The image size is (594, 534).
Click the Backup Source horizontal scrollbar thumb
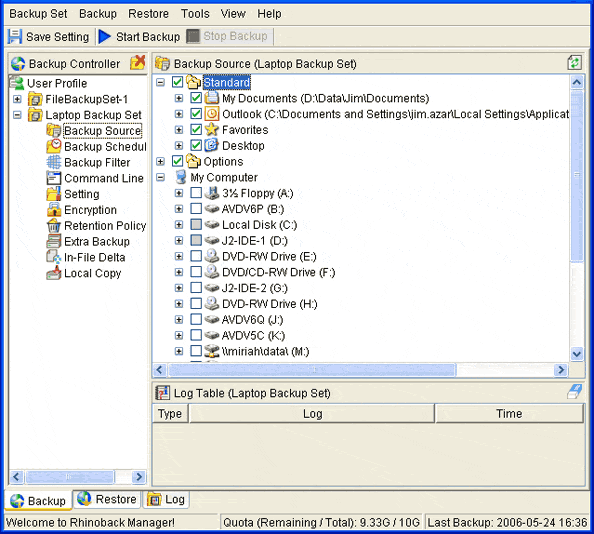click(x=312, y=370)
